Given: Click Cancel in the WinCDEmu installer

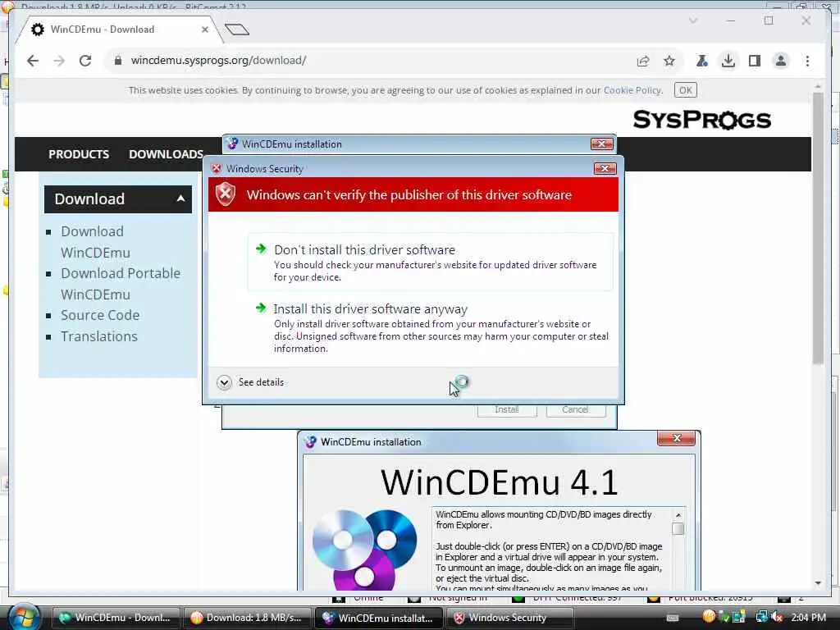Looking at the screenshot, I should 576,410.
